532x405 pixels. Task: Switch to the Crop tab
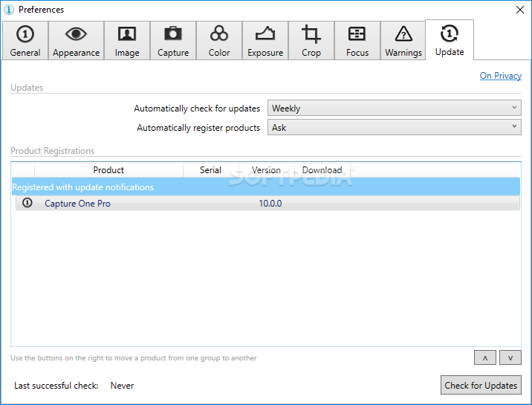[311, 41]
